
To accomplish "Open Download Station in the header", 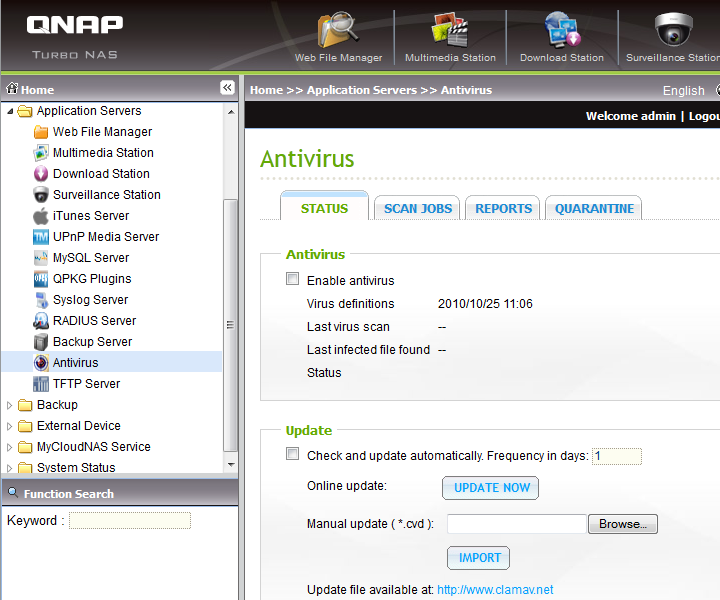I will click(561, 32).
